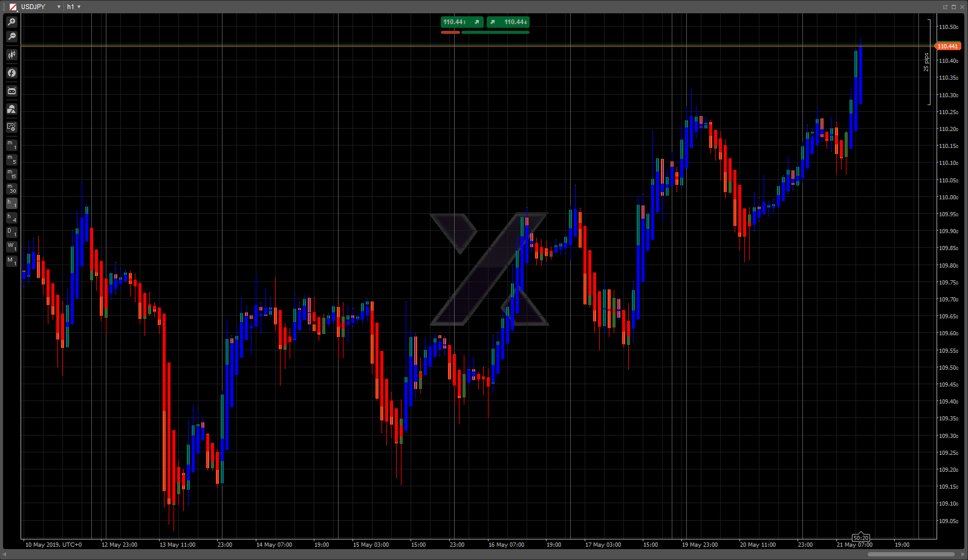Zoom out of the chart
This screenshot has height=560, width=968.
click(11, 37)
